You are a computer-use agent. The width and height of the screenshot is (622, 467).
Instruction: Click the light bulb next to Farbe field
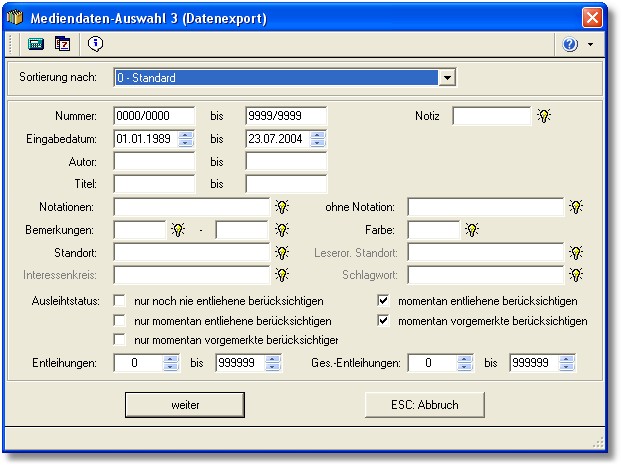[471, 230]
